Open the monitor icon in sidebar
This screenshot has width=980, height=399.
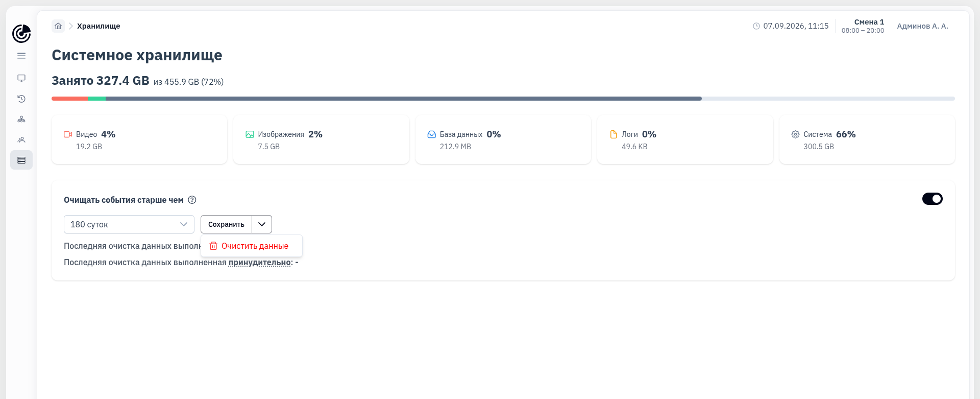(21, 78)
